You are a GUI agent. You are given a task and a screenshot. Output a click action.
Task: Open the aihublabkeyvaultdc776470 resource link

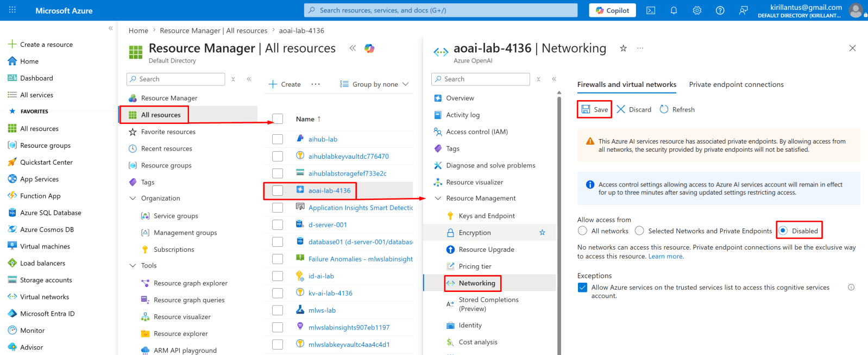click(x=349, y=156)
